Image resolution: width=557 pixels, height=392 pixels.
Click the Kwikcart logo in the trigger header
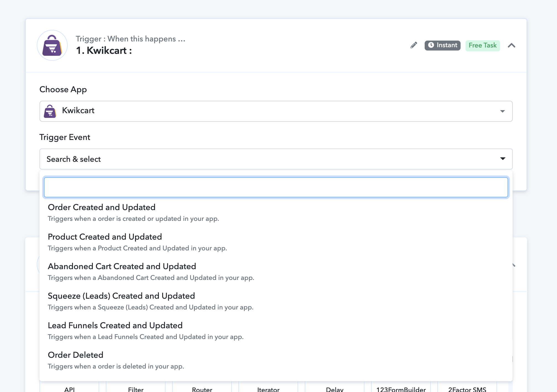click(52, 45)
